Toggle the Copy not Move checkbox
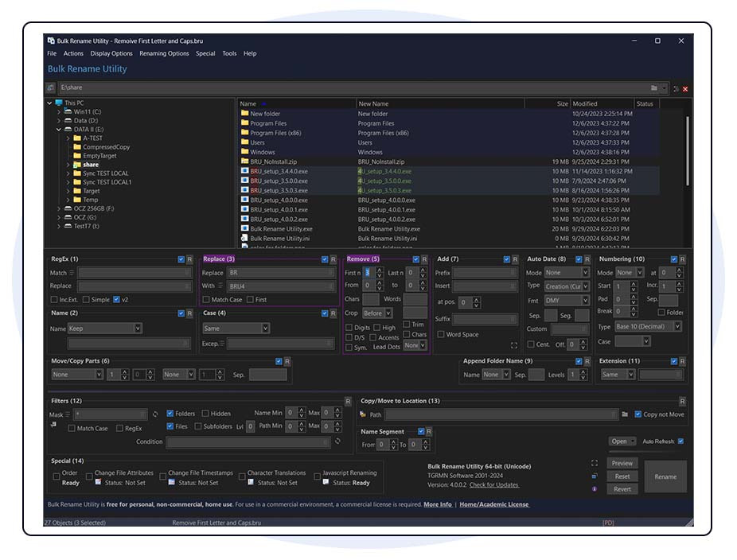The image size is (737, 560). coord(637,414)
